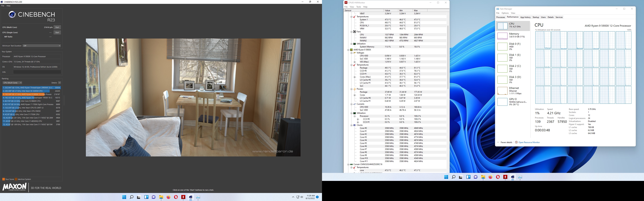Open Widgets on the taskbar below HWMonitor
The image size is (644, 201).
coord(468,177)
